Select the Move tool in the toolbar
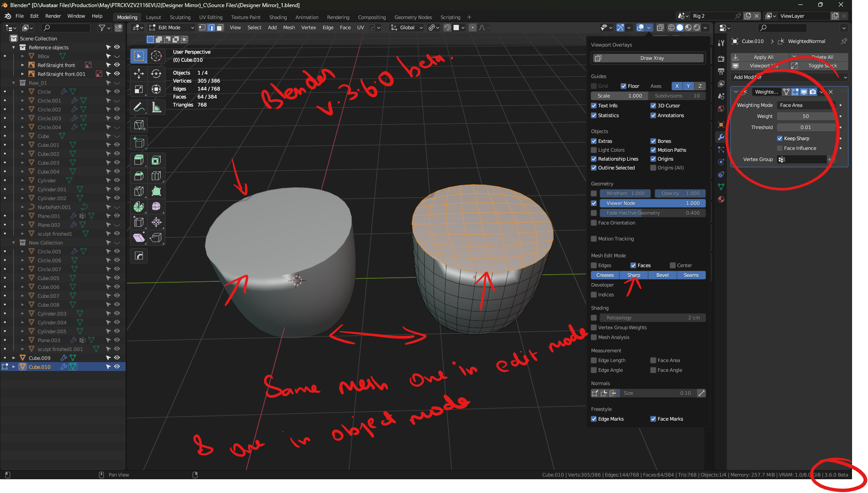This screenshot has width=868, height=493. (139, 74)
